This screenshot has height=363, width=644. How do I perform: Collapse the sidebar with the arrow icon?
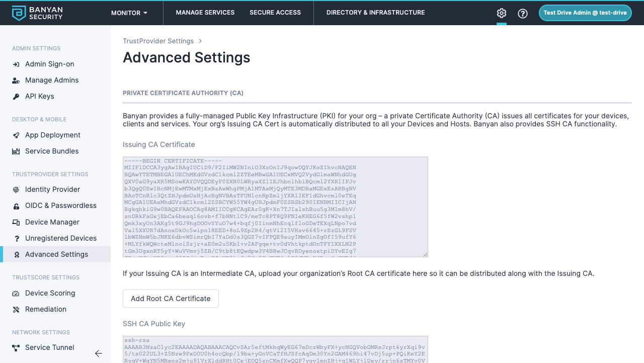[x=99, y=353]
